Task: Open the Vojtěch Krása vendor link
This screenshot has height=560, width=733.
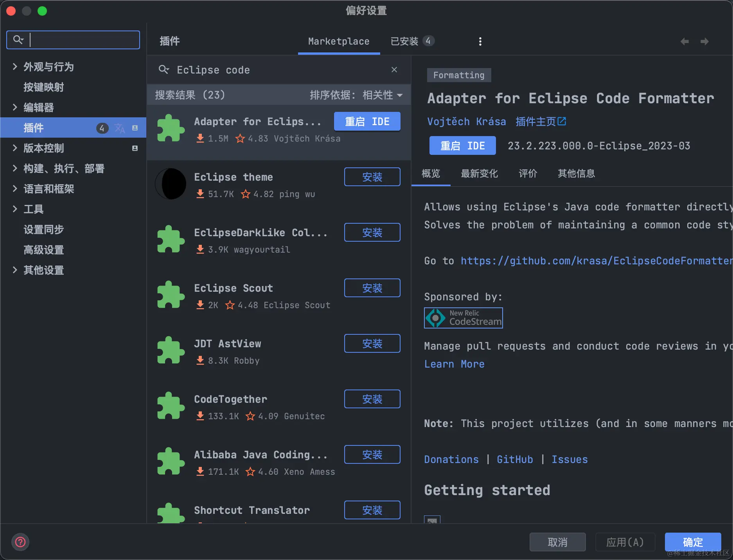Action: (x=467, y=122)
